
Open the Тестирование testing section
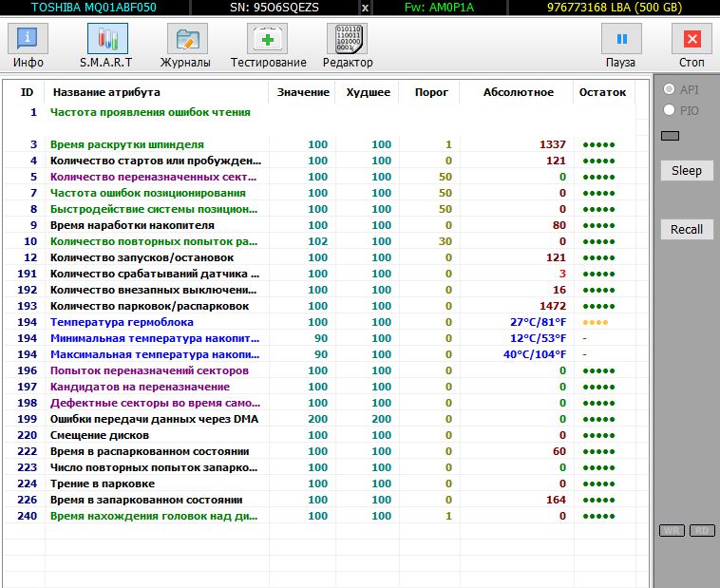pos(268,46)
